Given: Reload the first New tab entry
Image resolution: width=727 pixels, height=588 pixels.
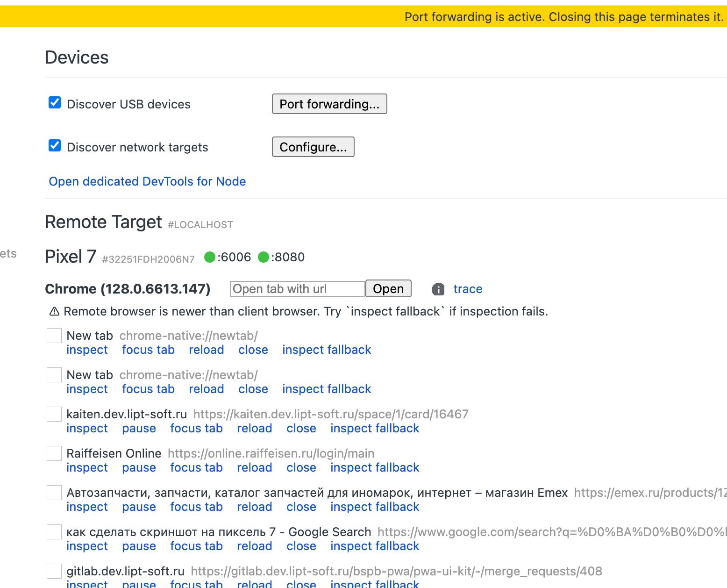Looking at the screenshot, I should coord(207,350).
